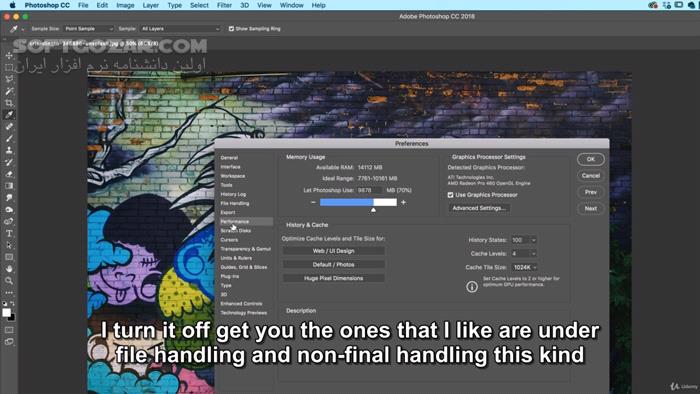Click the memory usage slider bar
The image size is (700, 394).
pyautogui.click(x=358, y=203)
